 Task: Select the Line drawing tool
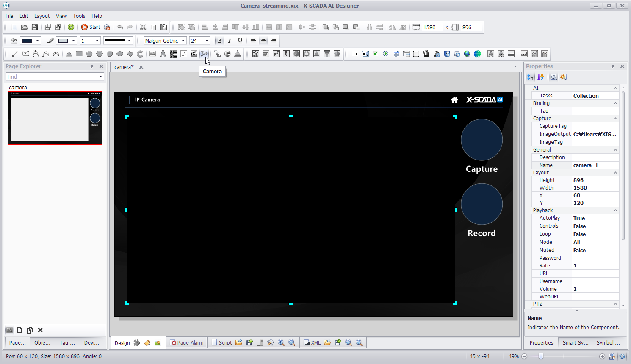pyautogui.click(x=15, y=54)
